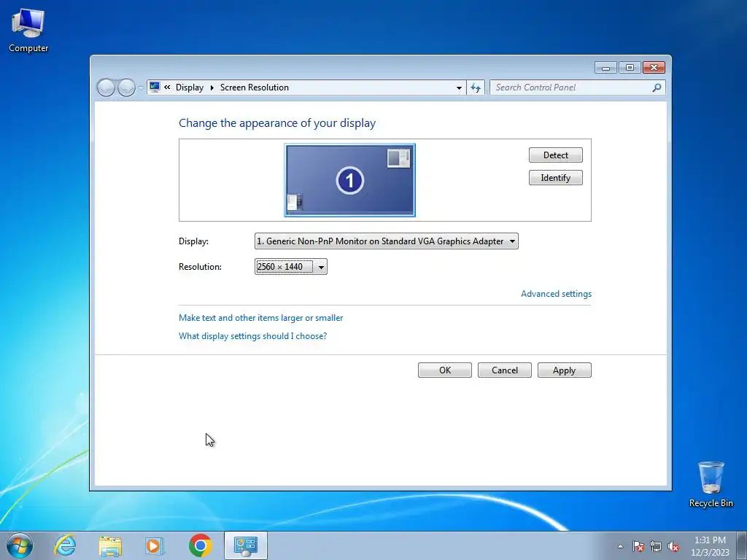747x560 pixels.
Task: Refresh the Screen Resolution page
Action: pos(476,87)
